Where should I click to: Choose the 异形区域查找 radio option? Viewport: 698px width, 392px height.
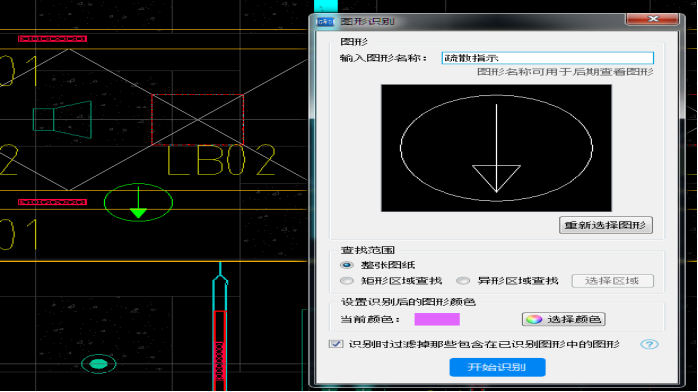point(463,281)
